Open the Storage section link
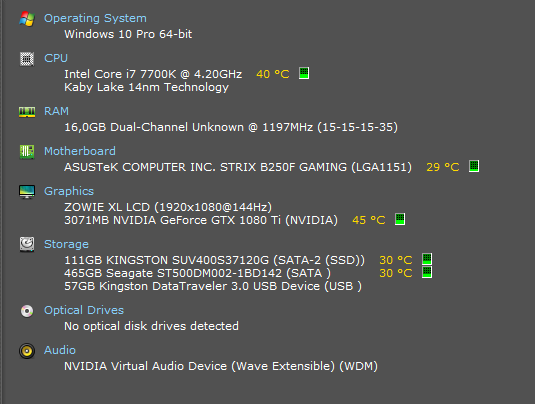This screenshot has width=535, height=404. (x=66, y=244)
